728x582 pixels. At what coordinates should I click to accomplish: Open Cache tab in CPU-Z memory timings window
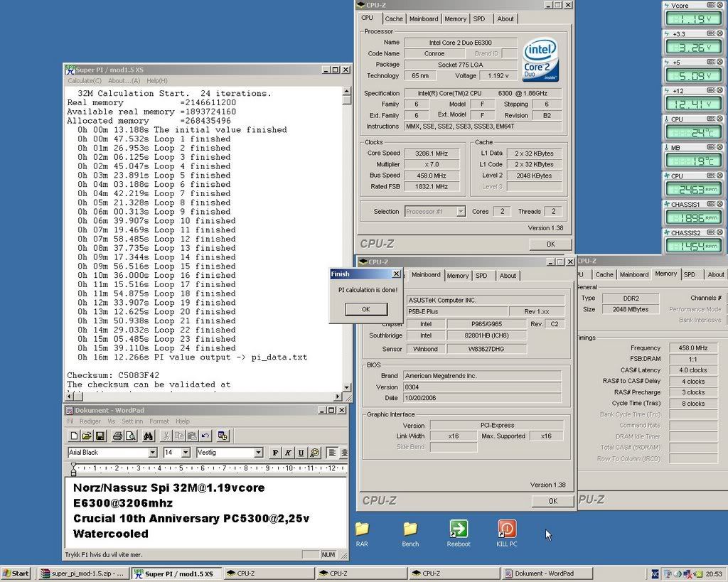click(604, 275)
